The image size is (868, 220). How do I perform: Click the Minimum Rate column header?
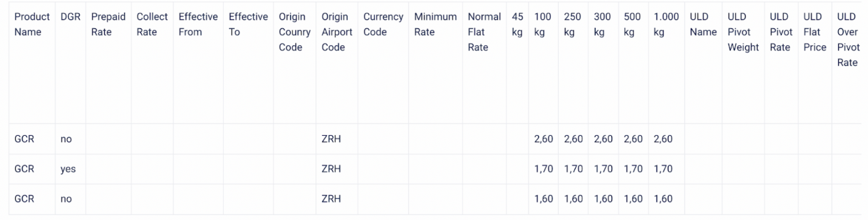pos(435,24)
